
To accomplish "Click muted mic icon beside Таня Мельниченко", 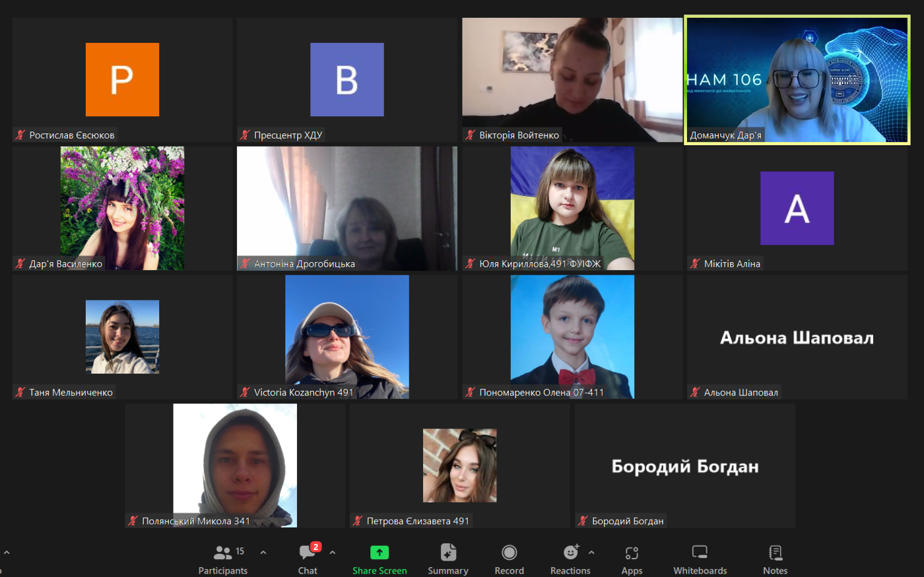I will click(x=20, y=392).
